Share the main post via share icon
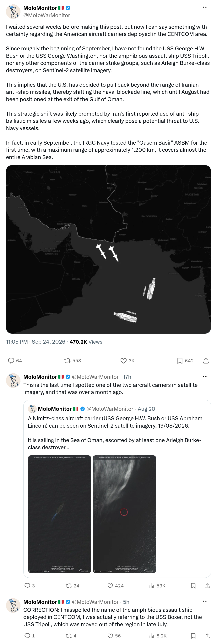Image resolution: width=217 pixels, height=644 pixels. (206, 360)
